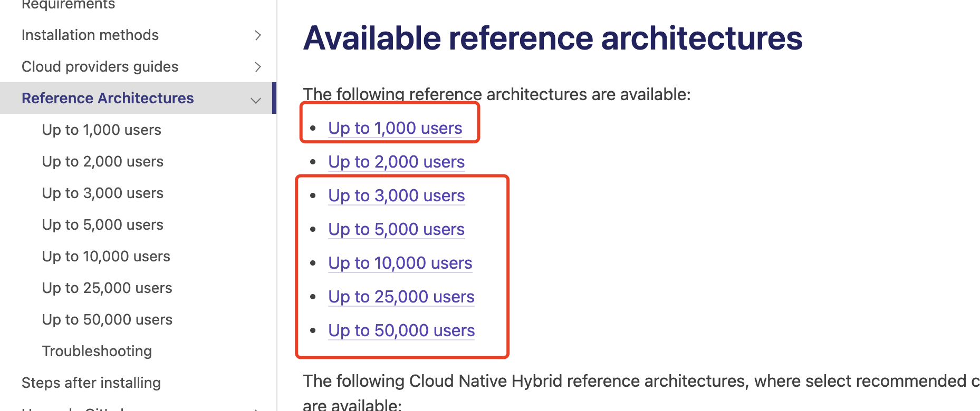The height and width of the screenshot is (411, 980).
Task: Click the Up to 1,000 users link in the main content
Action: [x=395, y=128]
